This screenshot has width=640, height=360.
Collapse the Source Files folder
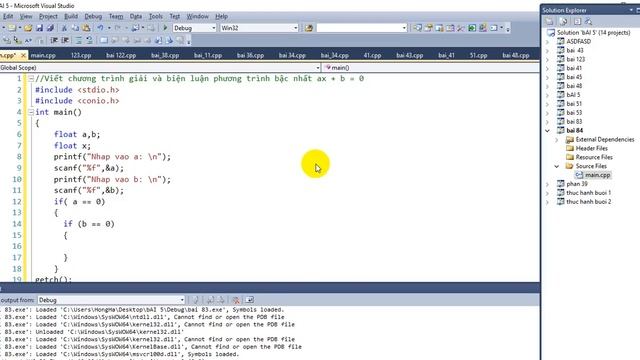pyautogui.click(x=557, y=166)
